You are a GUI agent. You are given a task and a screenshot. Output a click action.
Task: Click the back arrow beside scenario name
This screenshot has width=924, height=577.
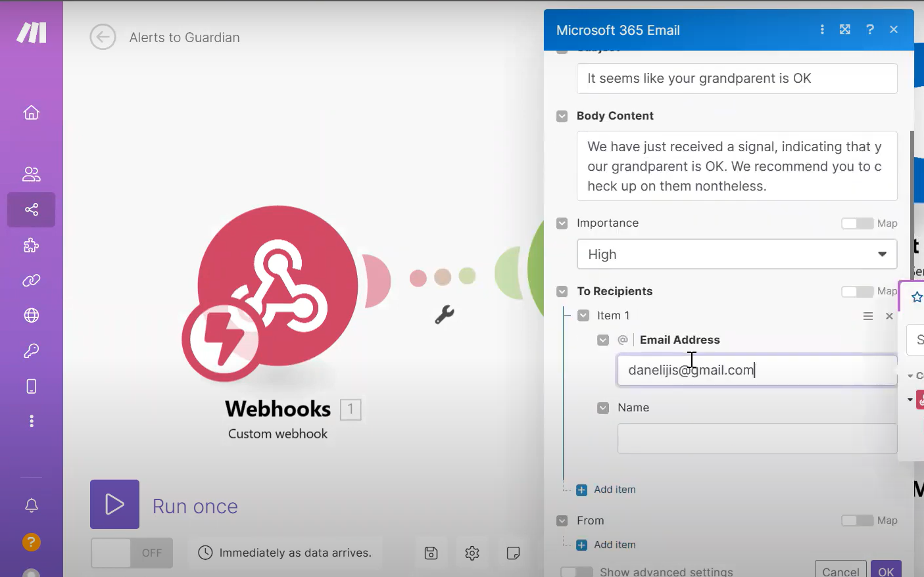point(103,37)
